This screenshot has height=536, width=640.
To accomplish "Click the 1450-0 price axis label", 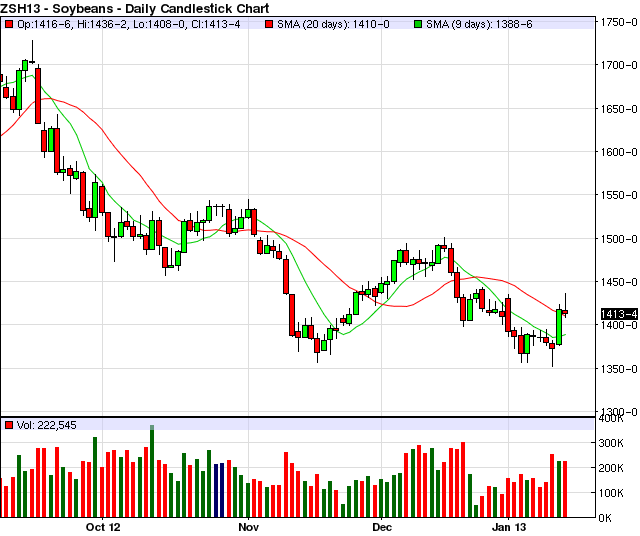I will (x=619, y=282).
